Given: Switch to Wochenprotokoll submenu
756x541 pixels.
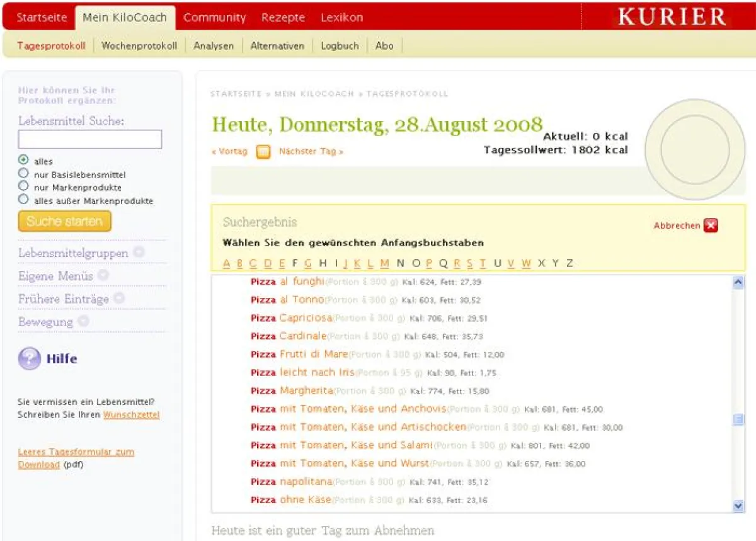Looking at the screenshot, I should 139,46.
